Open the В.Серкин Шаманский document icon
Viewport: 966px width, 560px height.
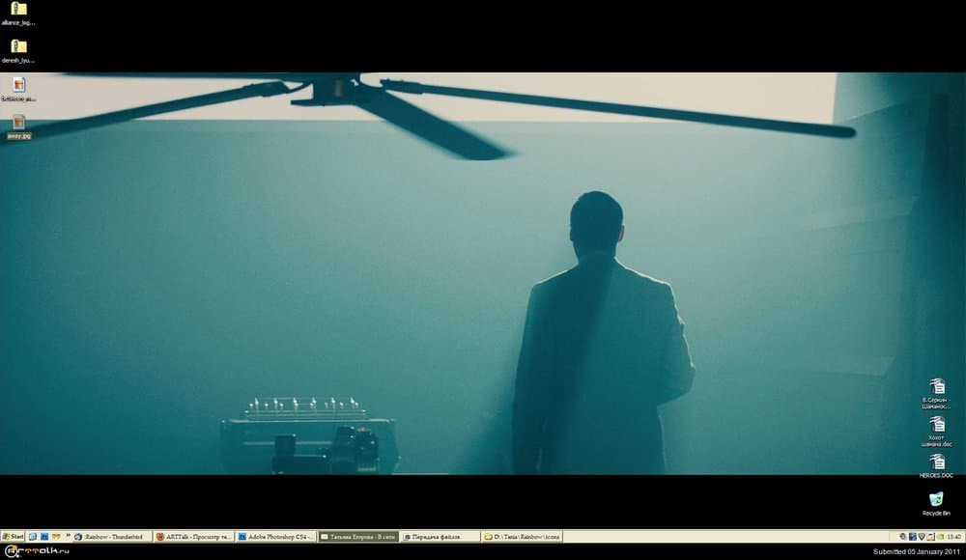[x=936, y=387]
